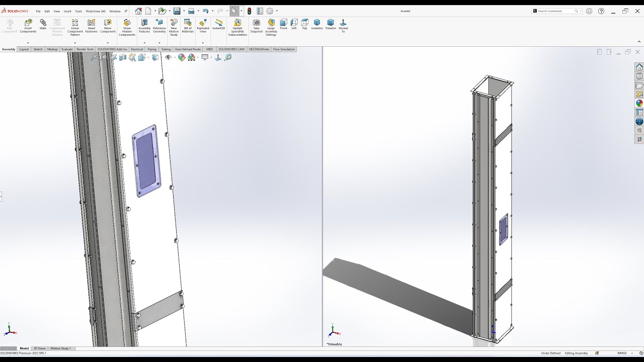The width and height of the screenshot is (644, 362).
Task: Open the Options gear dropdown arrow
Action: tap(277, 11)
